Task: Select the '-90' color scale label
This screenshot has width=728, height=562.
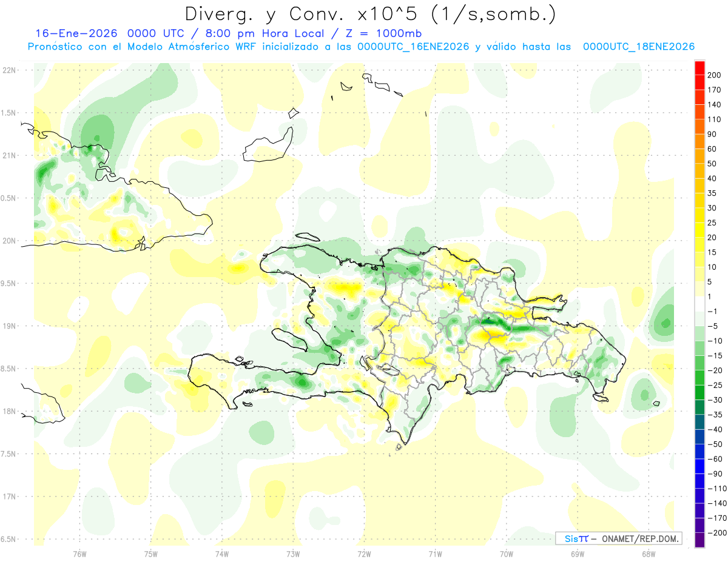Action: point(715,473)
